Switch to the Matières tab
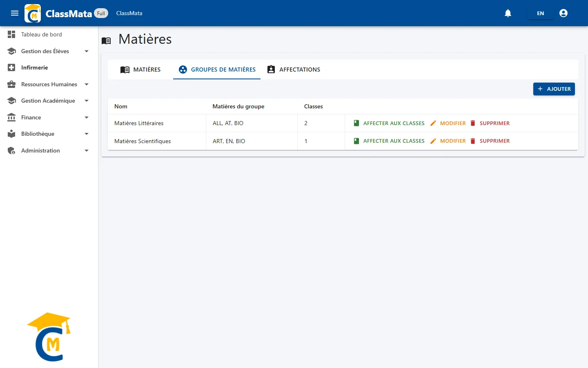 [x=140, y=70]
